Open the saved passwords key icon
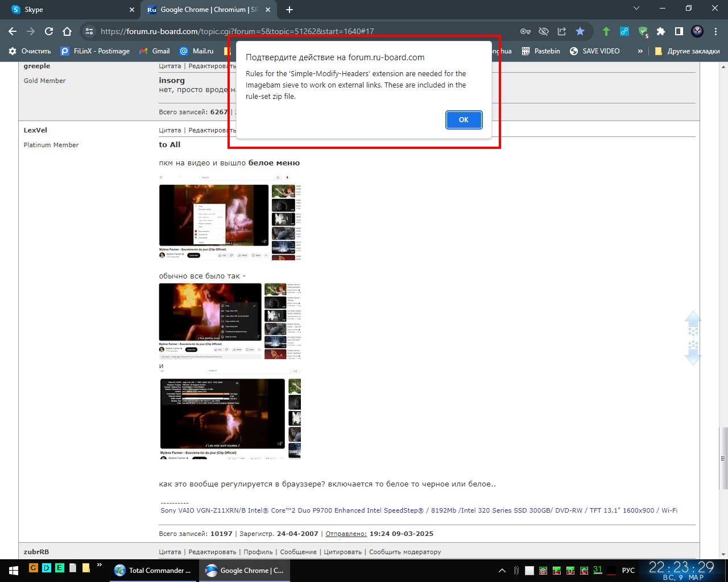Viewport: 728px width, 582px height. point(526,31)
